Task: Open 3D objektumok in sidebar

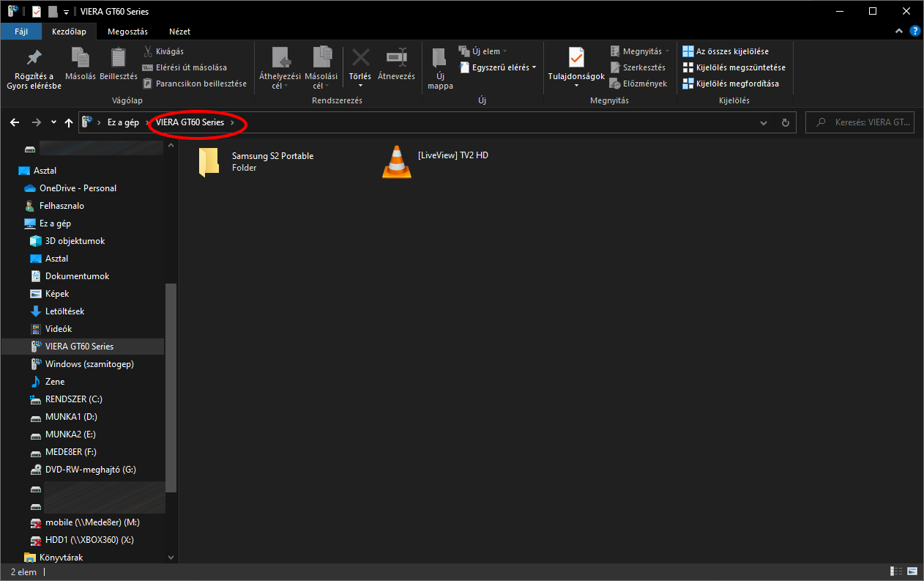Action: [x=67, y=241]
